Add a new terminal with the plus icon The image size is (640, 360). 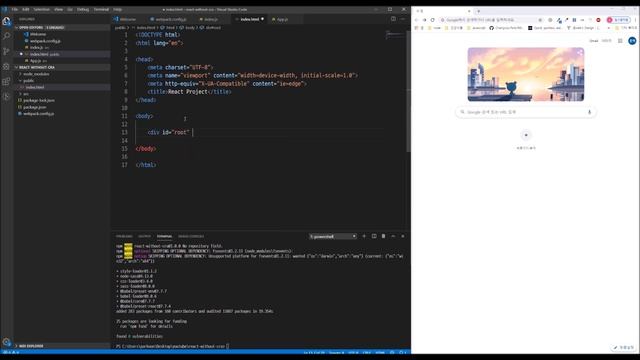click(364, 236)
